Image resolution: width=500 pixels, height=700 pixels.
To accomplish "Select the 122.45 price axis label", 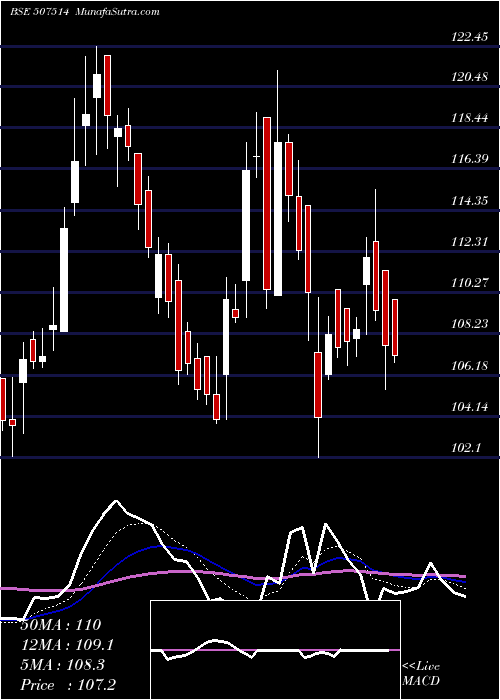I will click(x=470, y=38).
